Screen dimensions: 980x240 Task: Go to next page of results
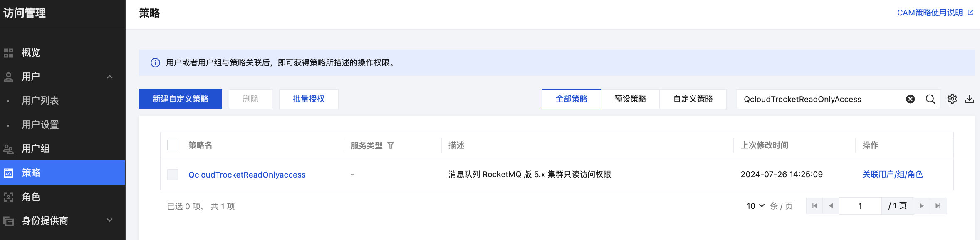coord(922,206)
